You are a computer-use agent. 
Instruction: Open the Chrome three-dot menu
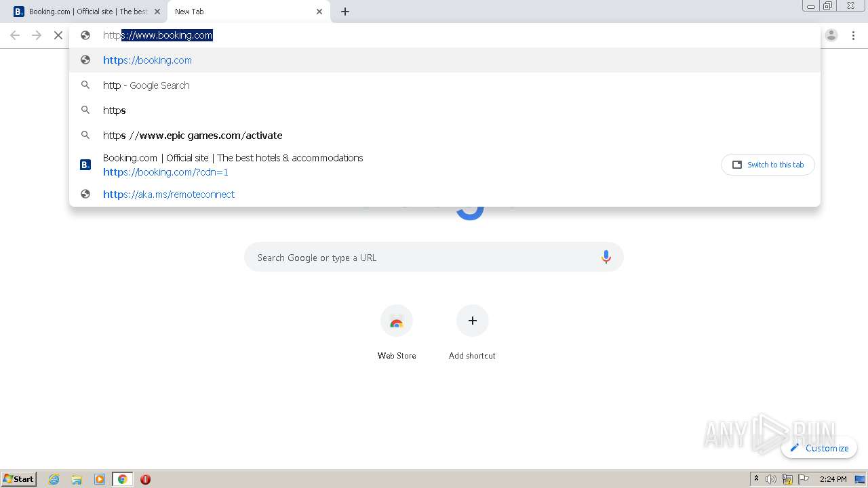(854, 35)
